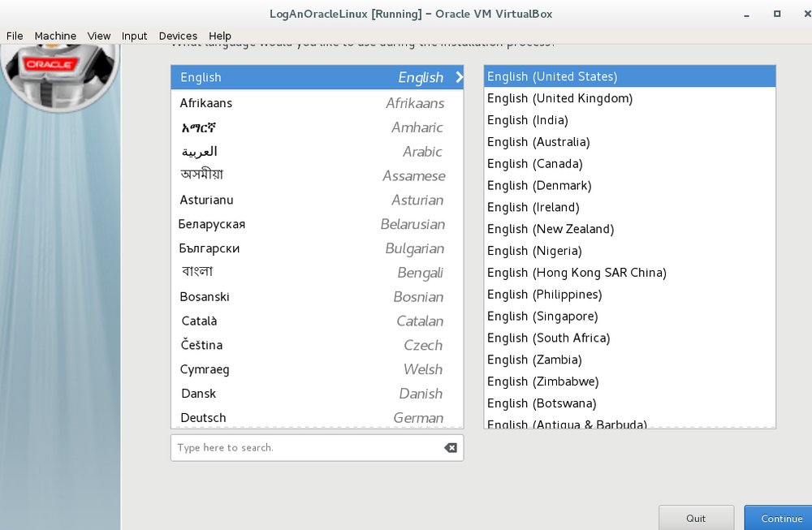Minimize the VirtualBox window

coord(746,15)
